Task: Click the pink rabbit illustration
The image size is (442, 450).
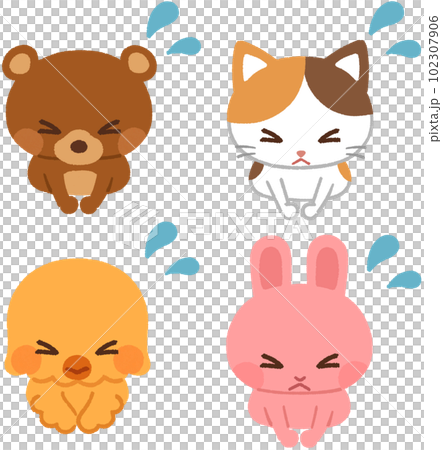Action: (299, 341)
